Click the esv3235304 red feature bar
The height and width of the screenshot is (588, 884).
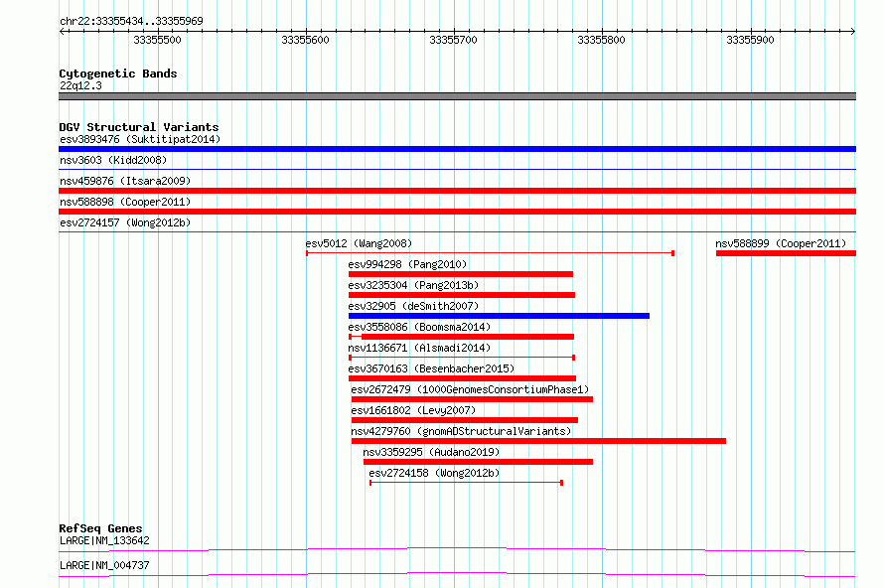coord(462,295)
